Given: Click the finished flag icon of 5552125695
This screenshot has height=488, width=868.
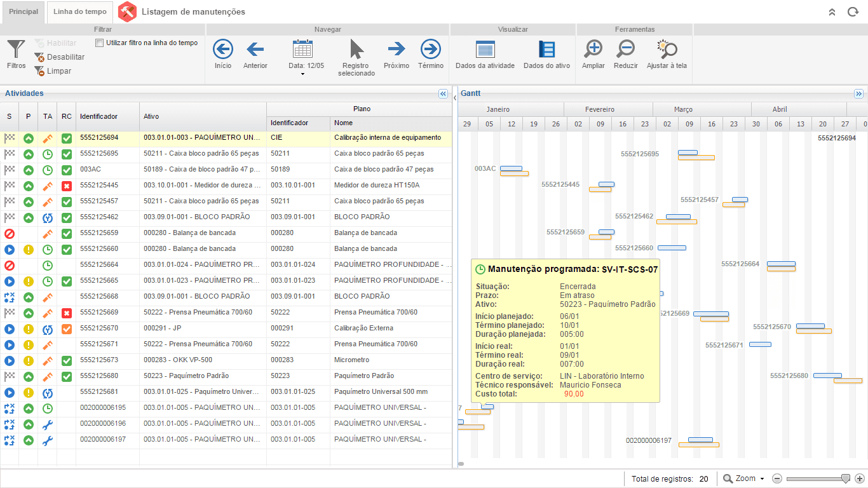Looking at the screenshot, I should [x=10, y=154].
